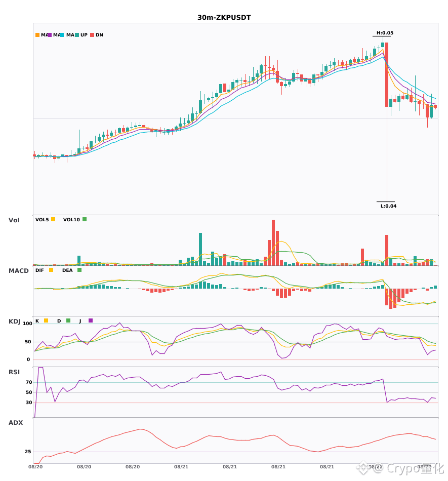The width and height of the screenshot is (448, 481).
Task: Click the KDJ 50 axis label
Action: (x=28, y=342)
